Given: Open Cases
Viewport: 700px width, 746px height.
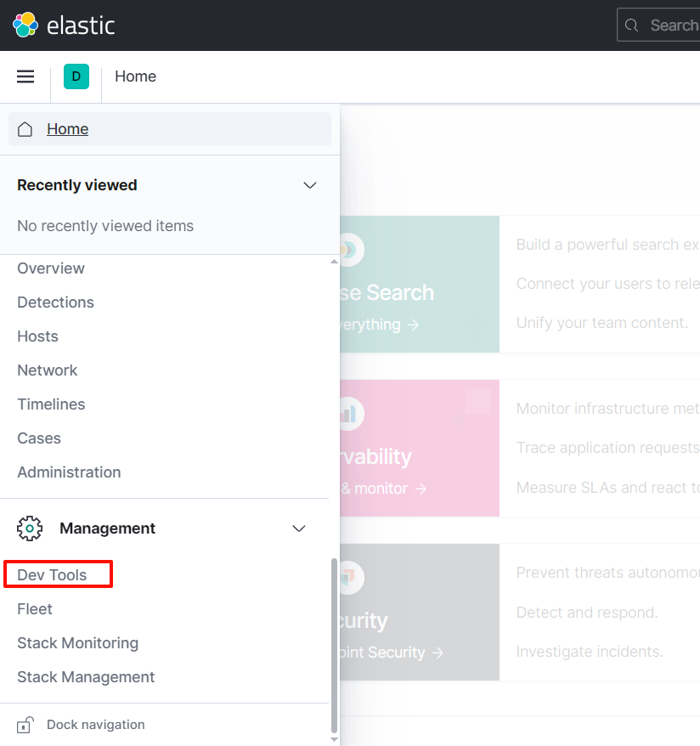Looking at the screenshot, I should pyautogui.click(x=39, y=438).
